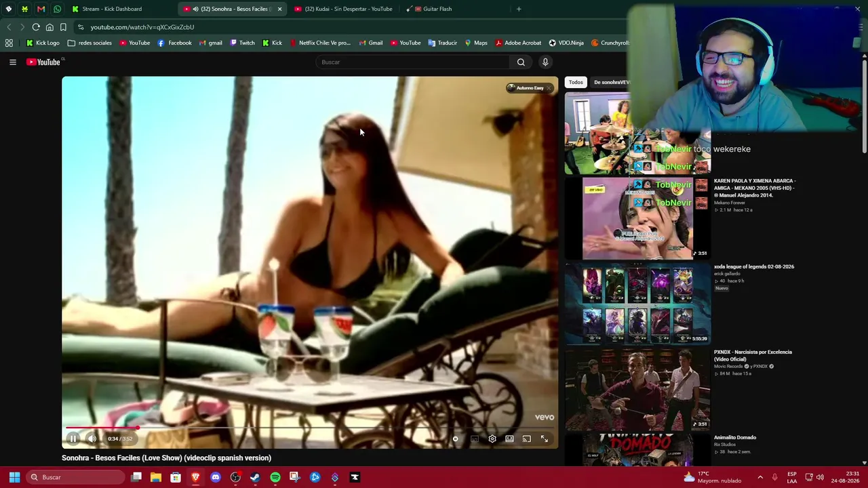Go to the YouTube home logo
Viewport: 868px width, 488px height.
coord(45,62)
